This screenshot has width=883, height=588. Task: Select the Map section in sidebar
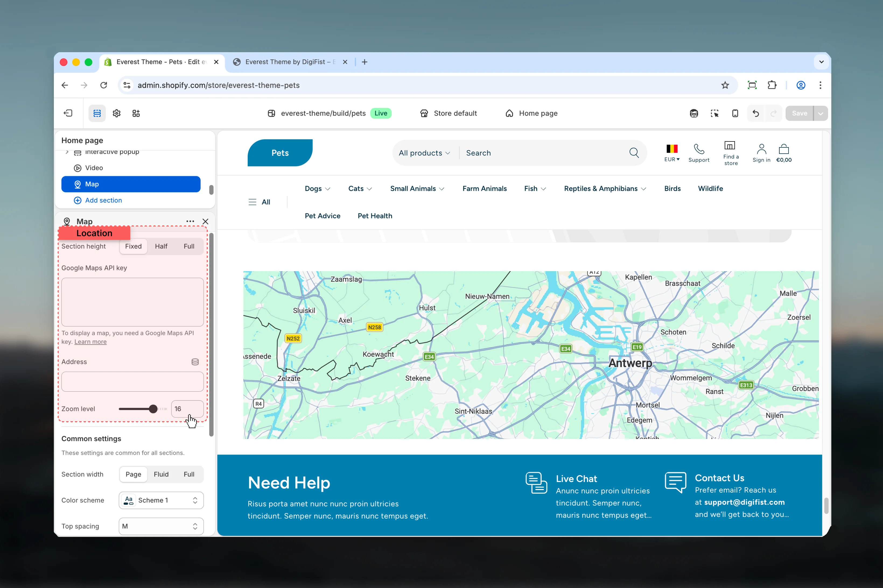tap(131, 184)
